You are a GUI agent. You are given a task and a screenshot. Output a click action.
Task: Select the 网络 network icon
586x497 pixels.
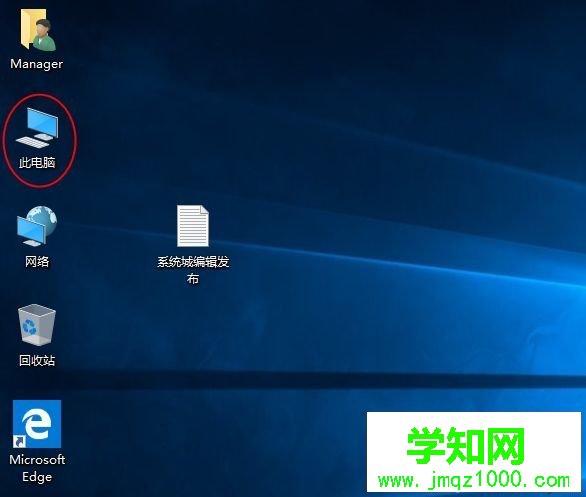37,226
